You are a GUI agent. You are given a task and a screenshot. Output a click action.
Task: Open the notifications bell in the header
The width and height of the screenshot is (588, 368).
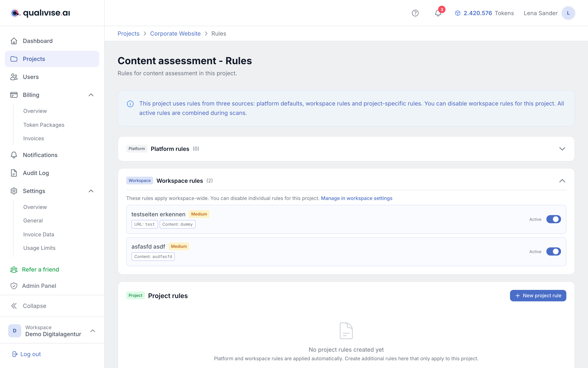438,13
